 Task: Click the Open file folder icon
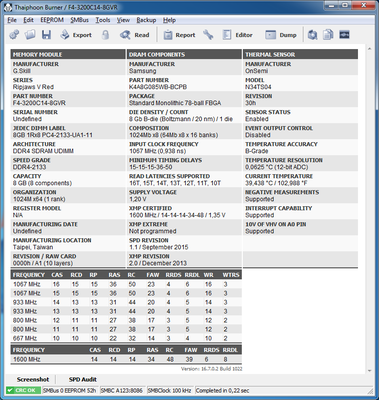[30, 35]
